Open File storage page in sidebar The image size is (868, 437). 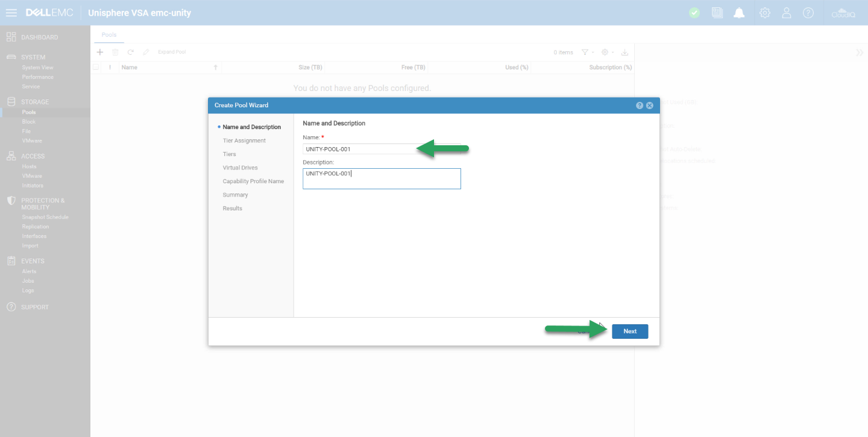[26, 131]
